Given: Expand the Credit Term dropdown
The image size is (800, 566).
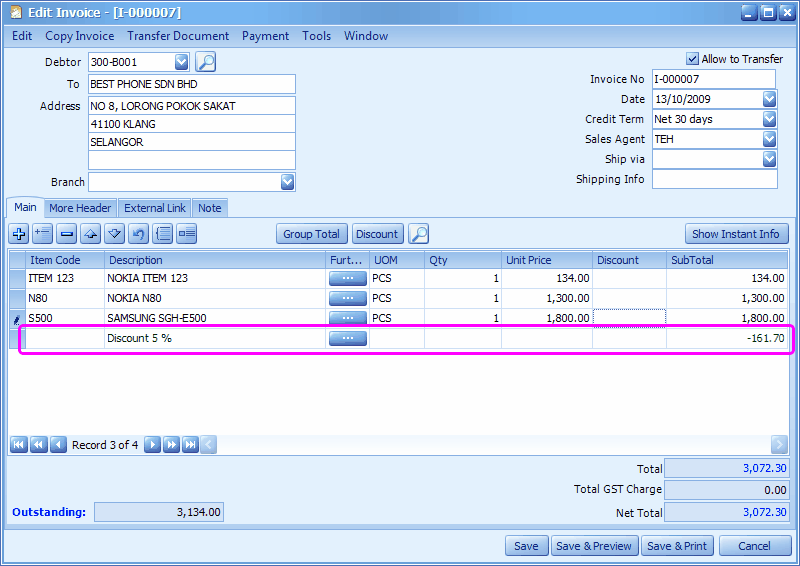Looking at the screenshot, I should click(769, 119).
